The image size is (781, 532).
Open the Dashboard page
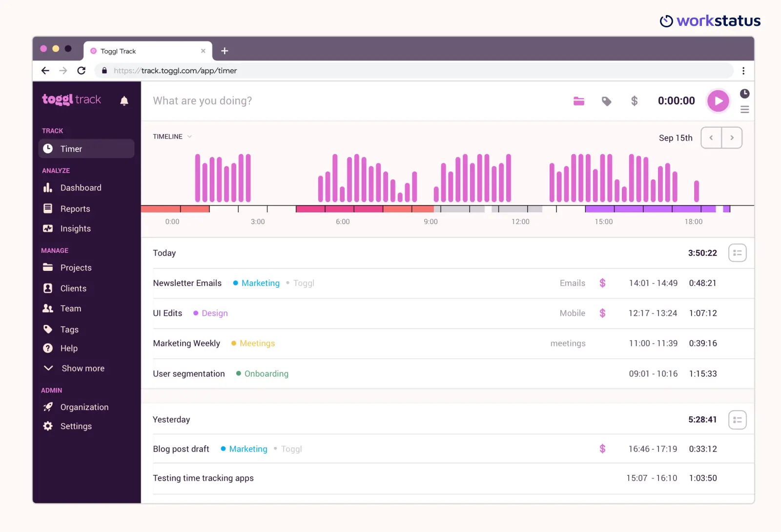click(81, 188)
